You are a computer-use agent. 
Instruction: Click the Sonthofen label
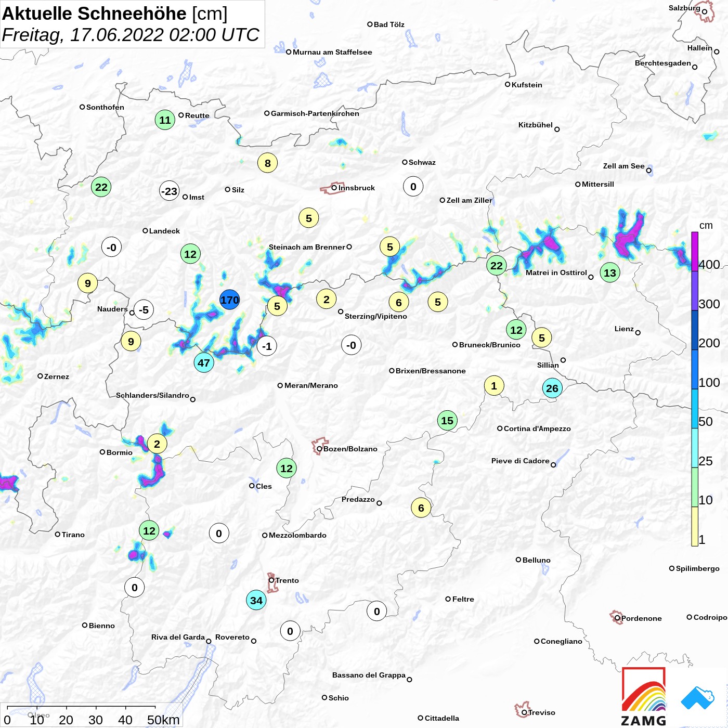105,107
